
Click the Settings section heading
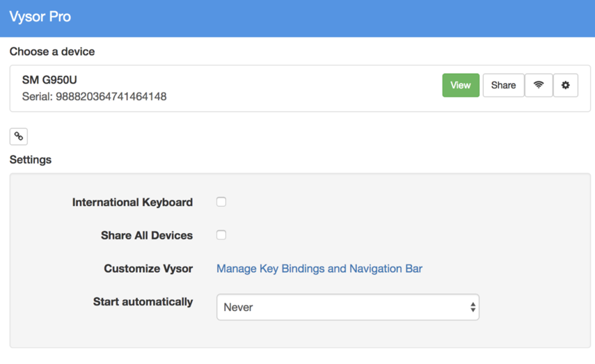pyautogui.click(x=31, y=159)
